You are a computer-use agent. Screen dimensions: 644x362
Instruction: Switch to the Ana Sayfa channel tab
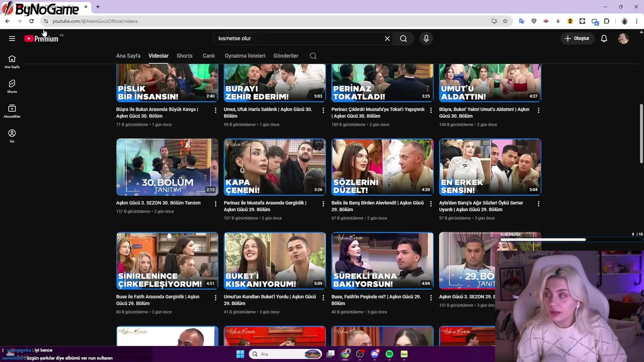pos(128,56)
